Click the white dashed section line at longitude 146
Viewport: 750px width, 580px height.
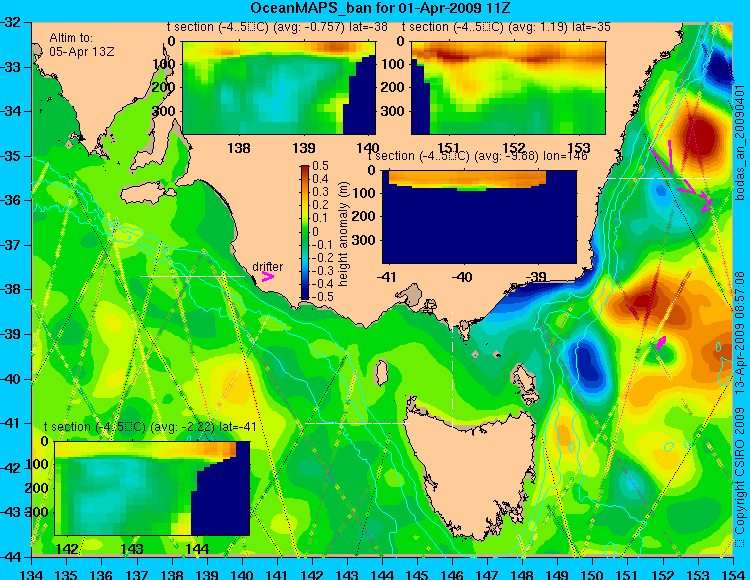click(452, 369)
